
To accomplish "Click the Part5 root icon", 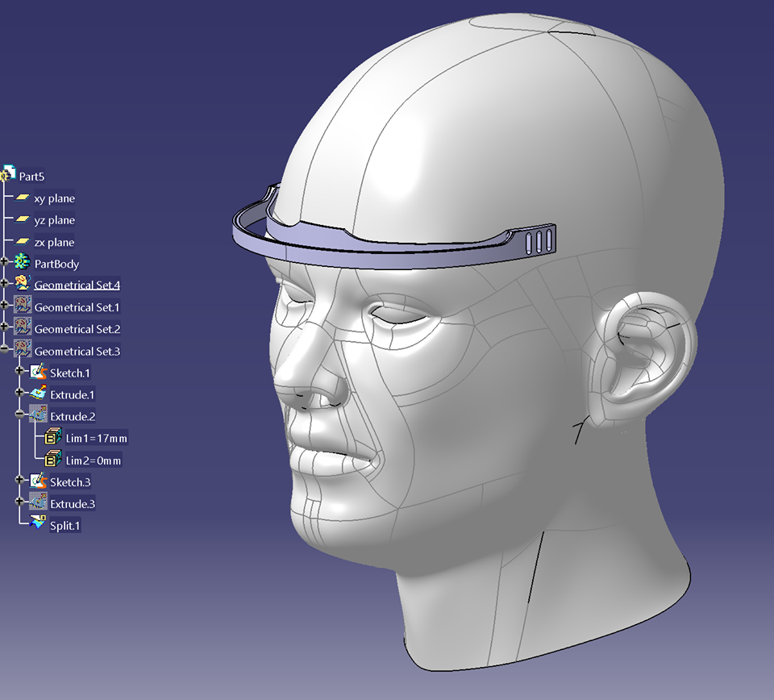I will 8,173.
